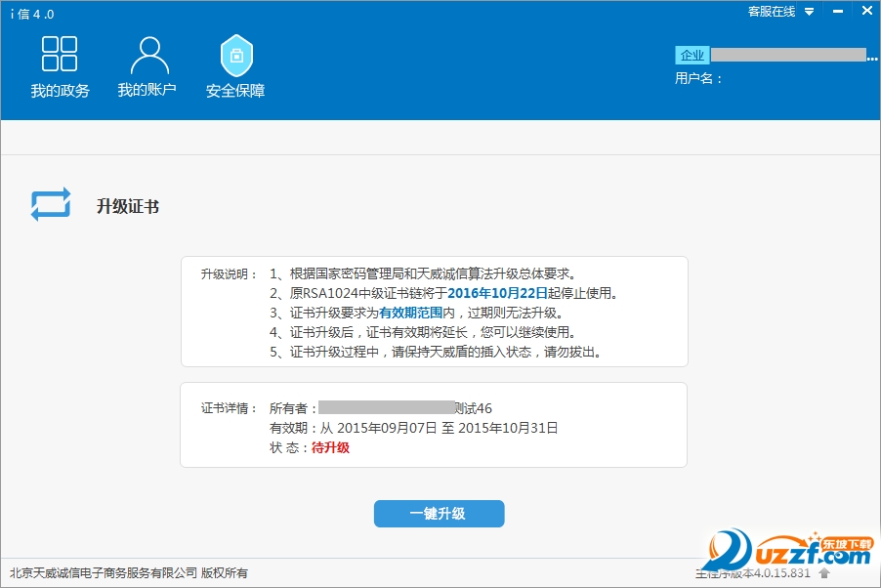881x588 pixels.
Task: Minimize the i信 window
Action: tap(838, 12)
